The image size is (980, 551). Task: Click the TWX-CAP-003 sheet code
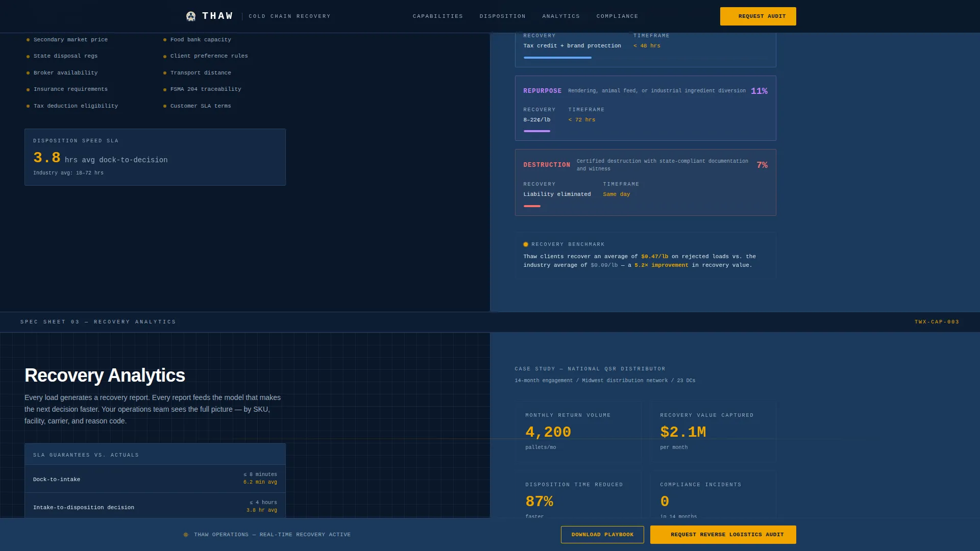937,322
